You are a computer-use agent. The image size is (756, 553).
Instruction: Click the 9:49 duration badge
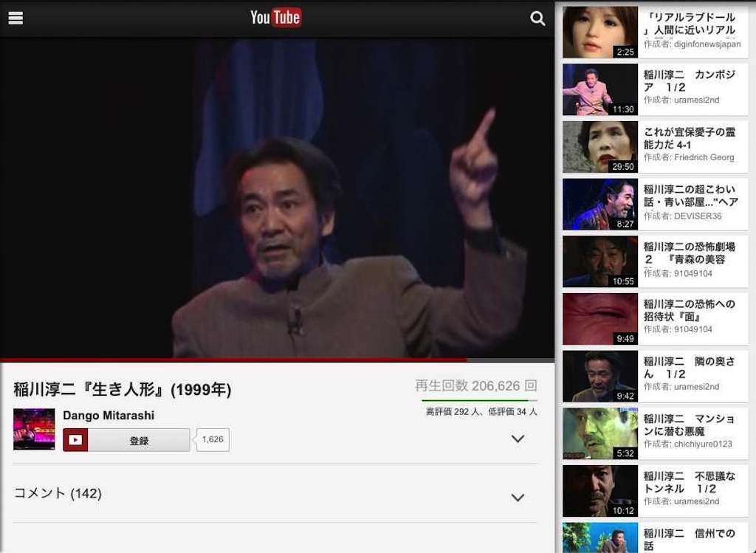(625, 338)
